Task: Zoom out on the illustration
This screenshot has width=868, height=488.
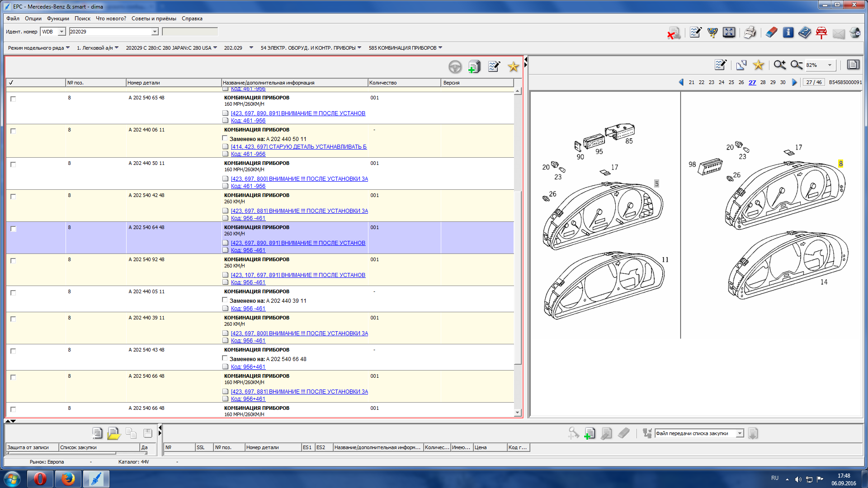Action: tap(797, 65)
